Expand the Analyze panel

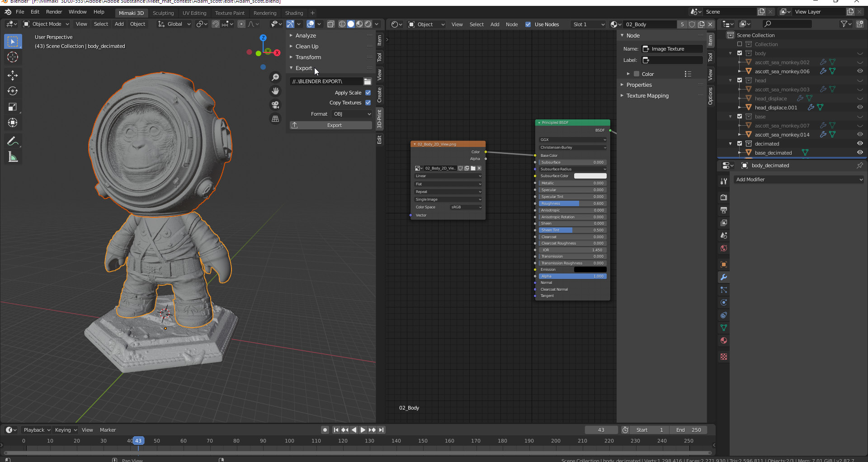tap(306, 36)
